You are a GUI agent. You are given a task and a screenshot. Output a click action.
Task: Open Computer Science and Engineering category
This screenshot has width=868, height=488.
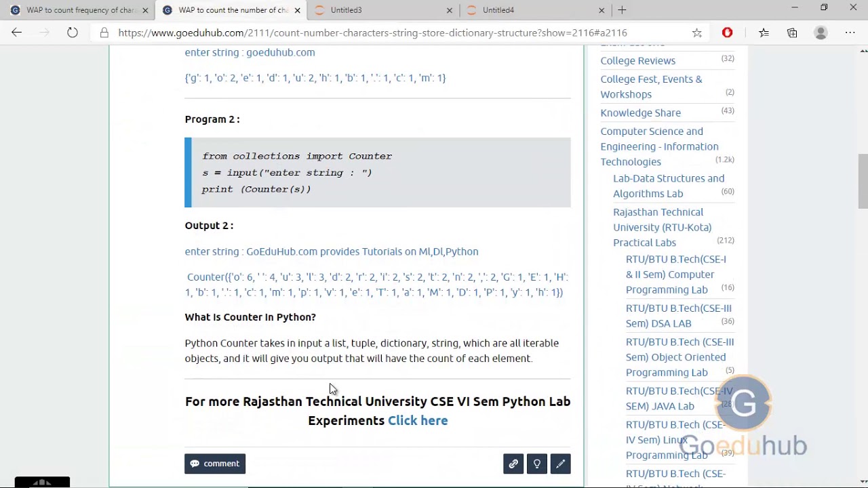coord(659,146)
